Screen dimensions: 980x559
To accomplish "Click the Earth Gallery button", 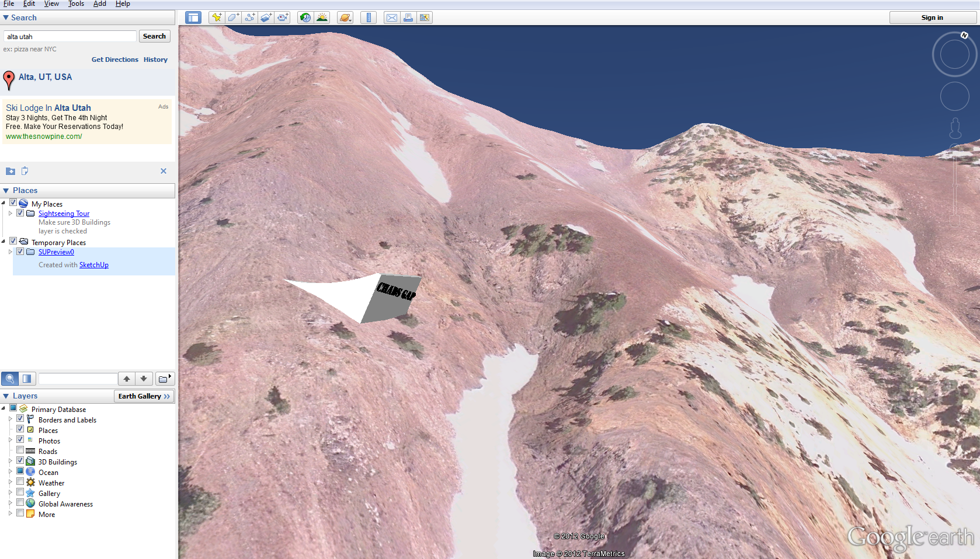I will pos(143,396).
